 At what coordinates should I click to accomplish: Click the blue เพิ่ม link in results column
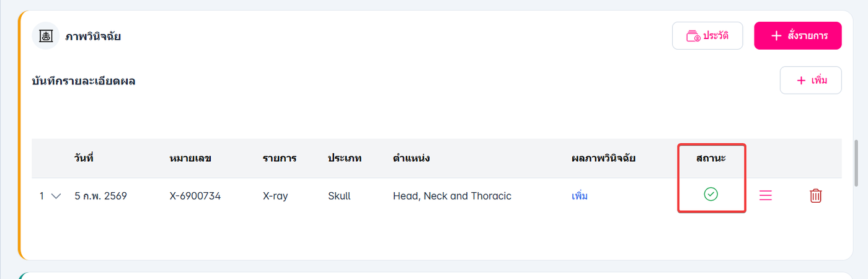click(x=579, y=196)
